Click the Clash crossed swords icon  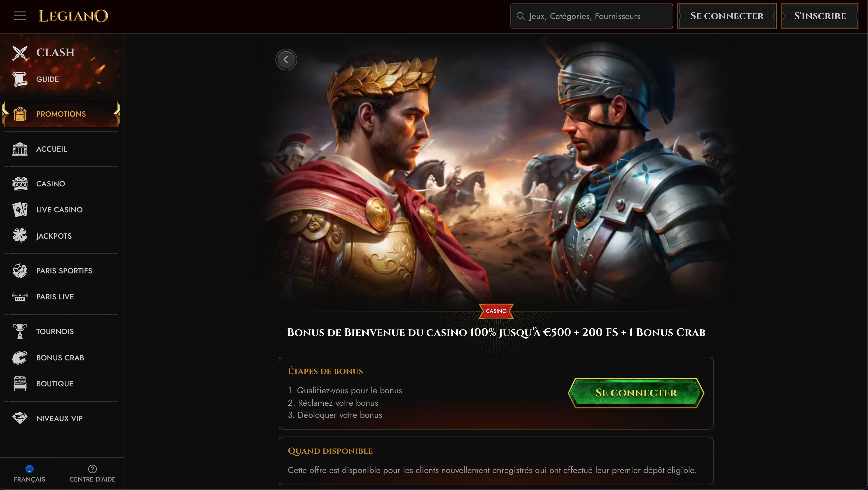(20, 53)
